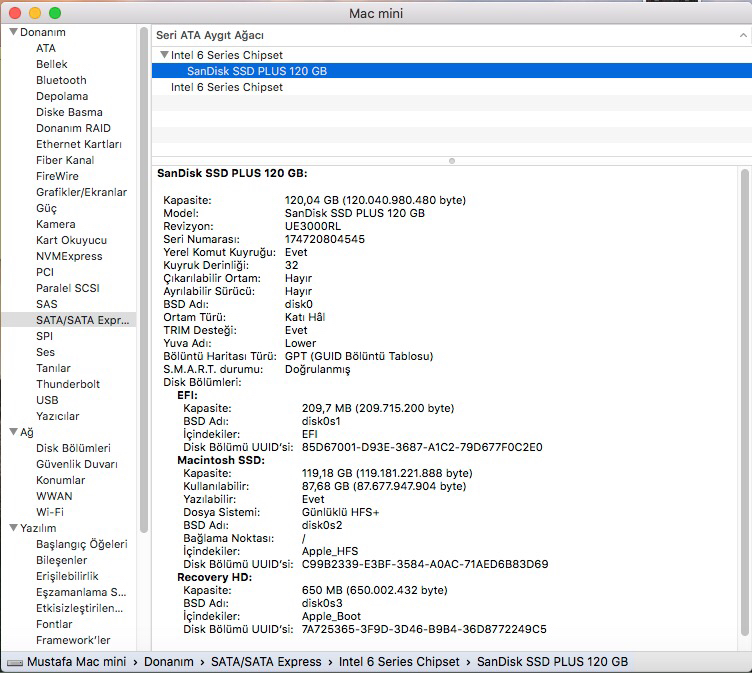Open Diske Basma entry

[69, 112]
